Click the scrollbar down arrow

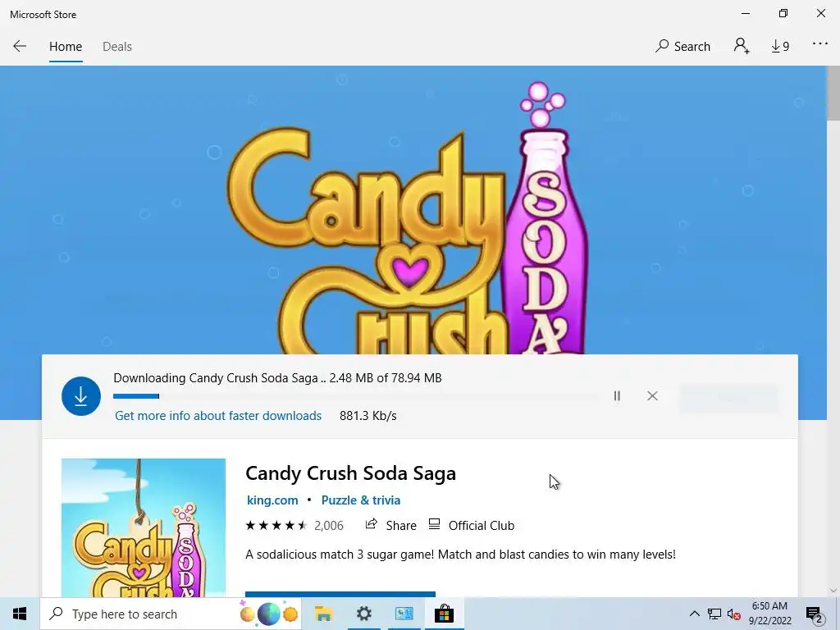point(833,590)
